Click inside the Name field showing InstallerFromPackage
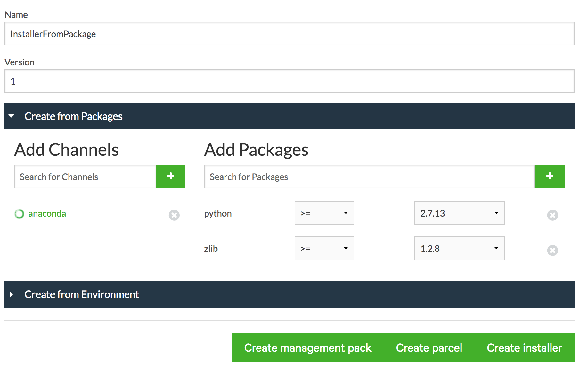Screen dimensions: 588x371 click(x=288, y=34)
